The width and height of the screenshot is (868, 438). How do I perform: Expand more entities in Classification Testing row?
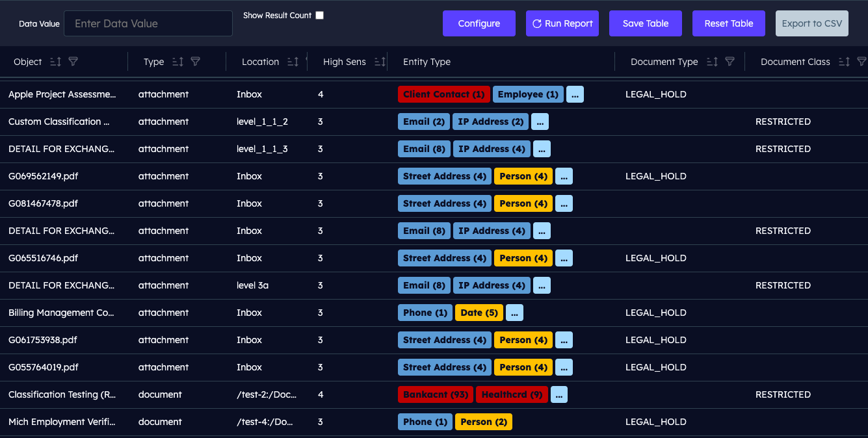point(559,394)
